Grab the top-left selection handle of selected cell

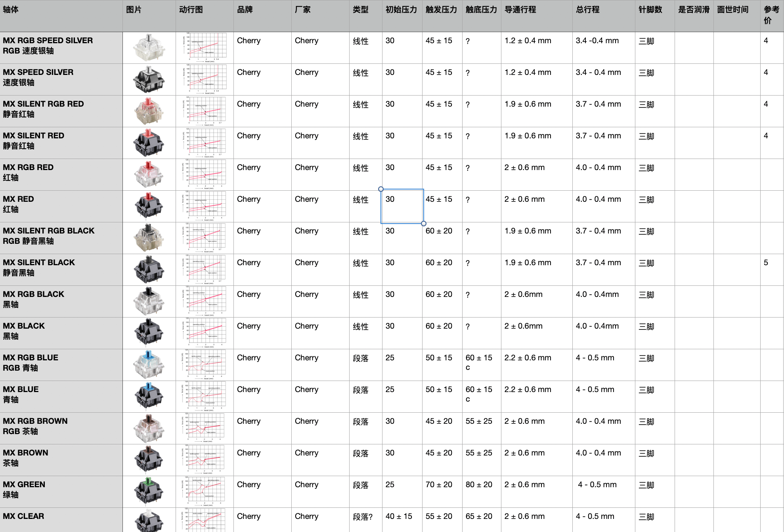tap(381, 189)
